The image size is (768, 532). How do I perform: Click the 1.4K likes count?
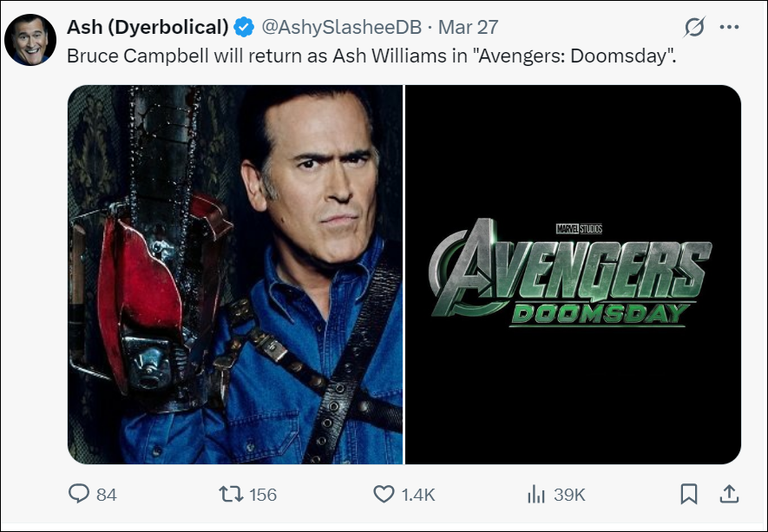(417, 495)
